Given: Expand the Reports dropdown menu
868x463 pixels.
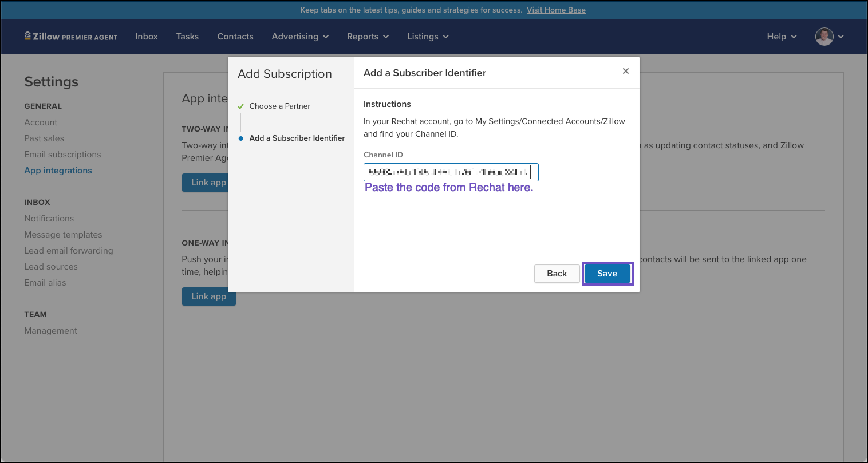Looking at the screenshot, I should (x=368, y=37).
